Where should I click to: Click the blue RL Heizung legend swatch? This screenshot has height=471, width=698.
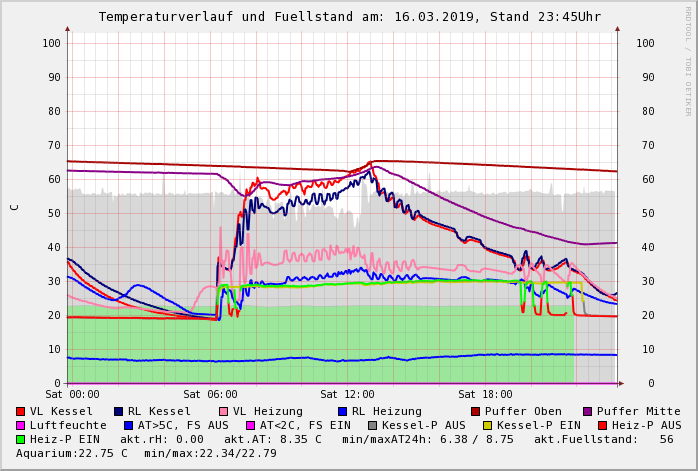pyautogui.click(x=342, y=411)
